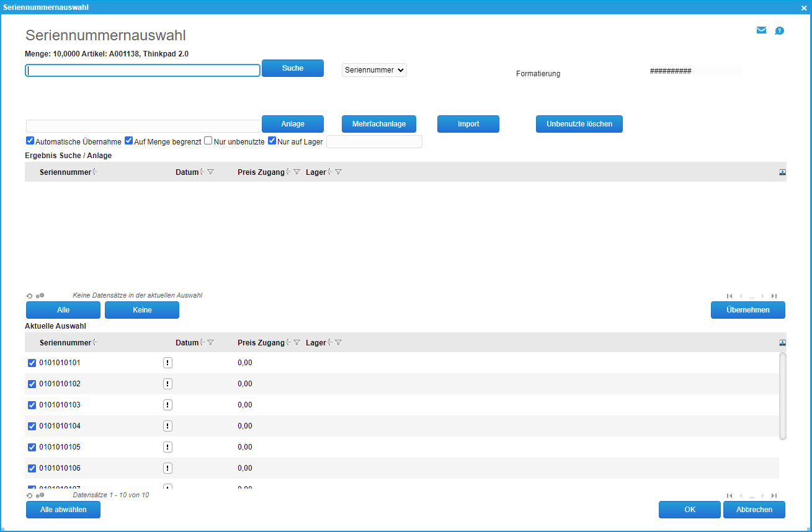
Task: Click Preis Zugang filter icon in Aktuelle Auswahl
Action: tap(297, 342)
